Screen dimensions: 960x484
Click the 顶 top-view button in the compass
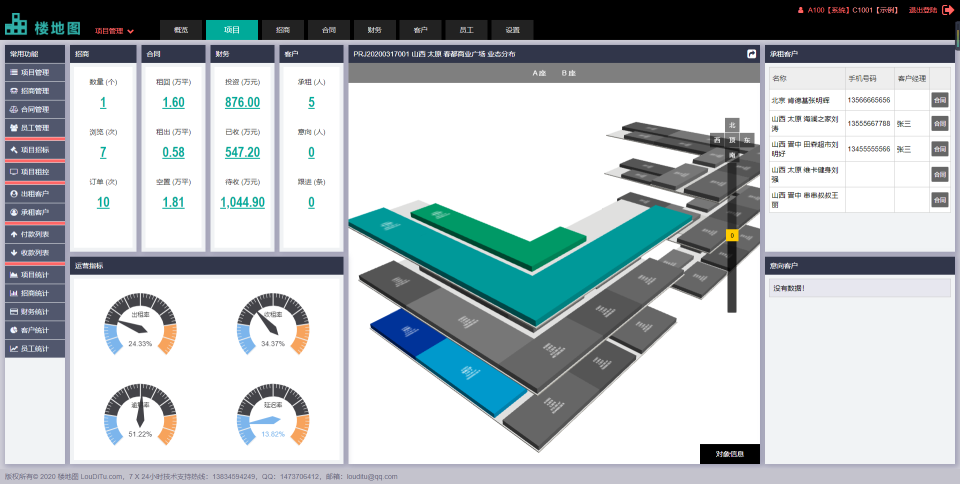pyautogui.click(x=732, y=141)
